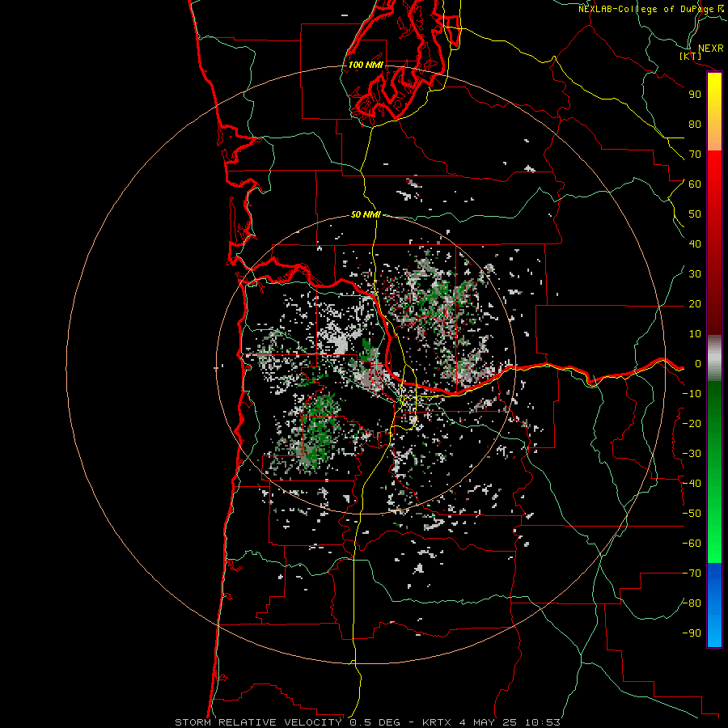Pick the orange segment of the color bar
The height and width of the screenshot is (728, 728).
pyautogui.click(x=714, y=134)
